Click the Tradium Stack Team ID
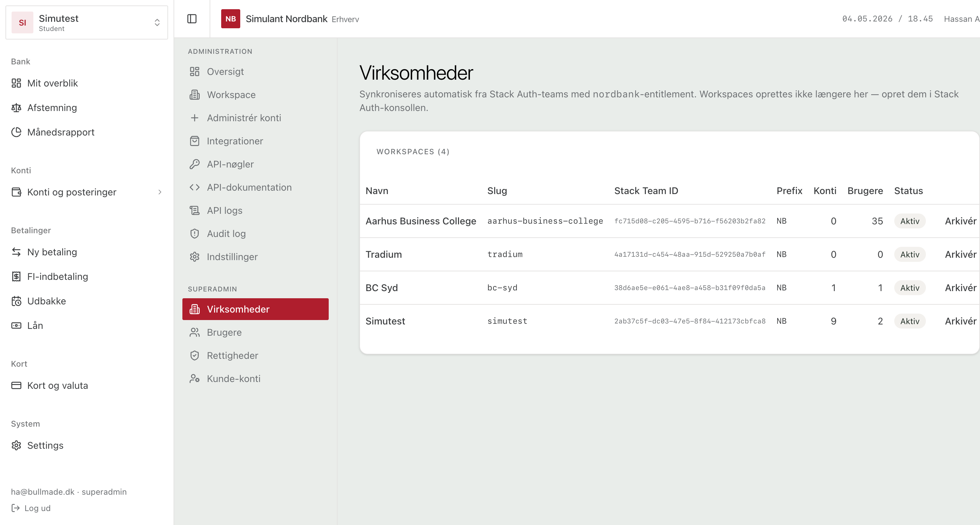980x525 pixels. click(690, 254)
